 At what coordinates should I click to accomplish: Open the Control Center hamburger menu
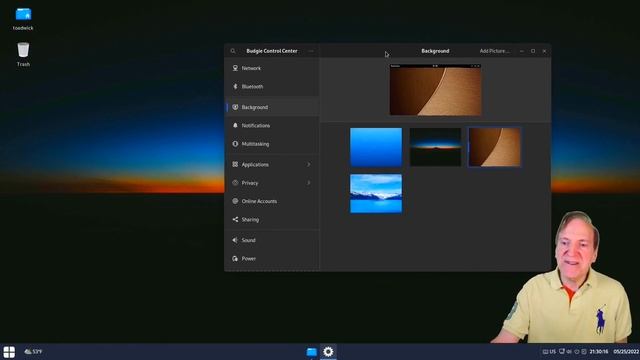pyautogui.click(x=311, y=51)
